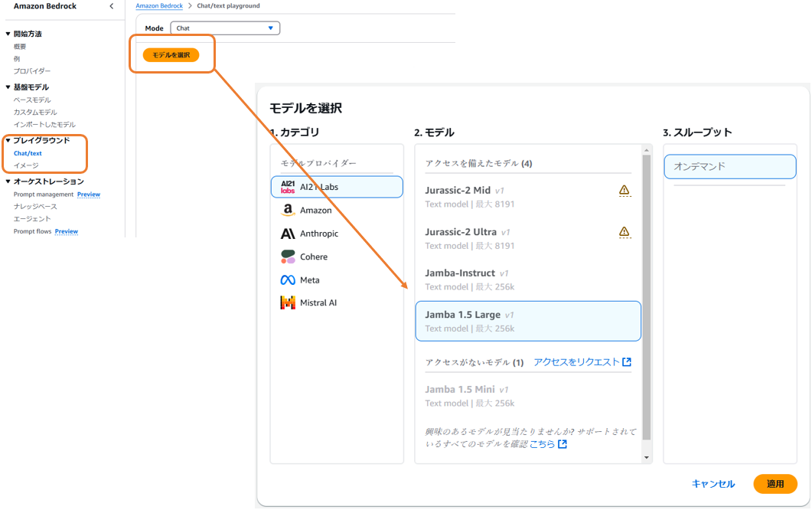Image resolution: width=812 pixels, height=510 pixels.
Task: Select the Mistral AI provider logo
Action: pos(288,302)
